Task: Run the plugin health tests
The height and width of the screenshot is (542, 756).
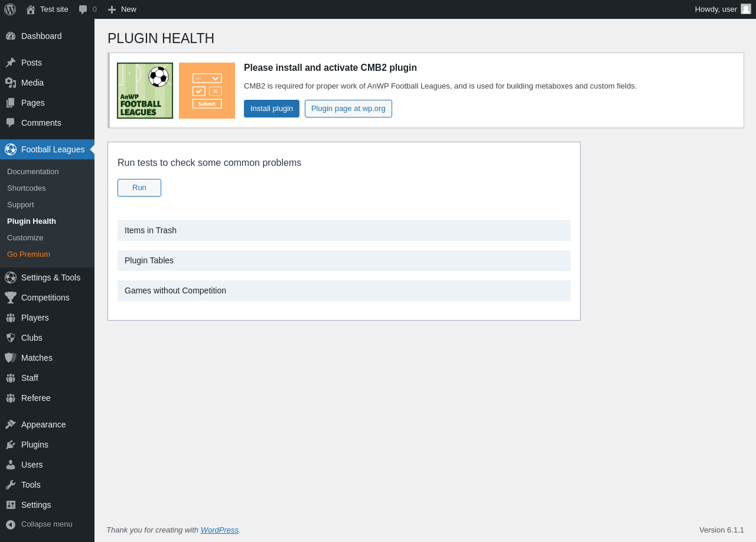Action: click(139, 188)
